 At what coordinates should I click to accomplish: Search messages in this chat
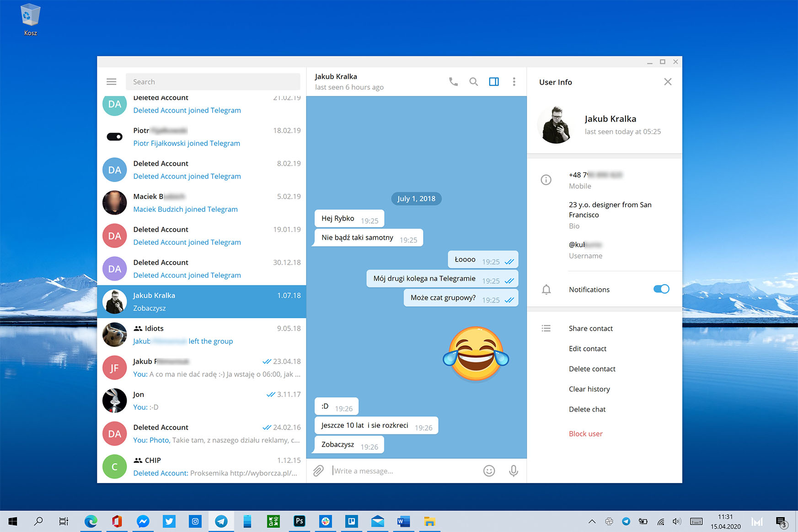(x=474, y=82)
